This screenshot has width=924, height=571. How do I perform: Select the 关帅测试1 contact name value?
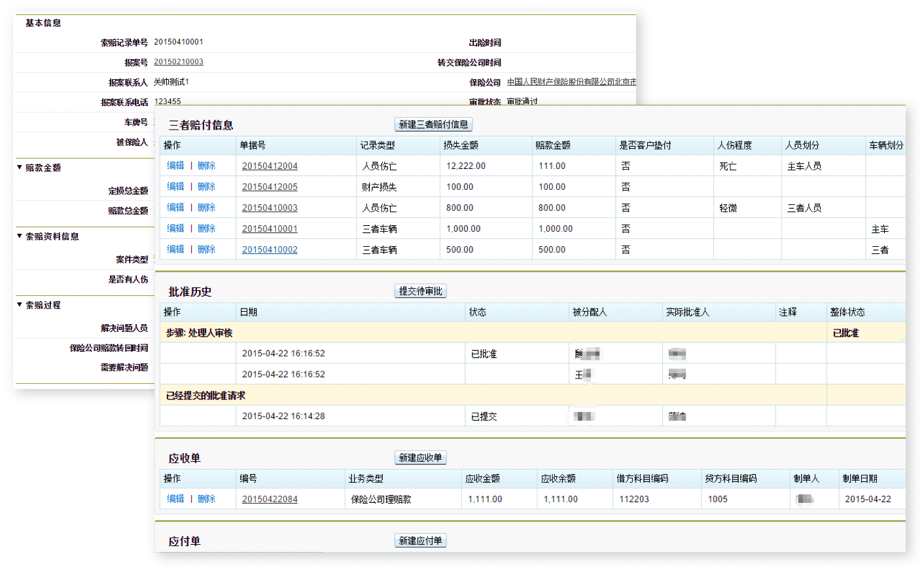point(171,82)
